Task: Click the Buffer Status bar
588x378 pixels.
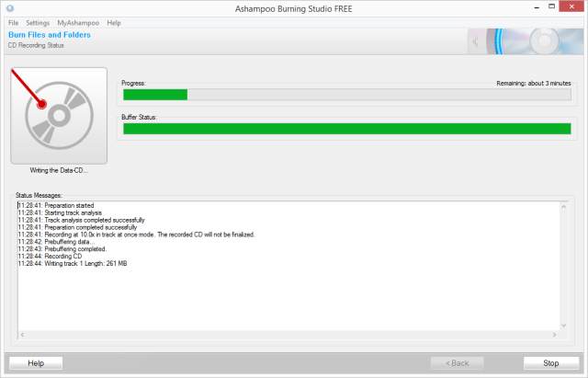Action: point(347,129)
